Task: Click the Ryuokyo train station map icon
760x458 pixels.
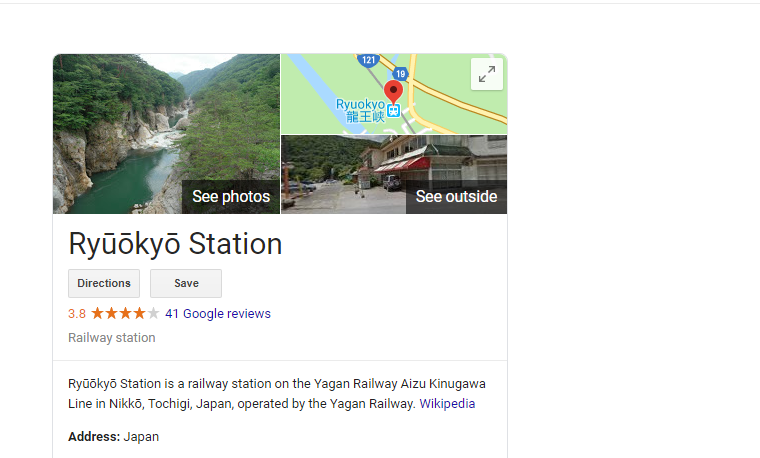Action: click(394, 111)
